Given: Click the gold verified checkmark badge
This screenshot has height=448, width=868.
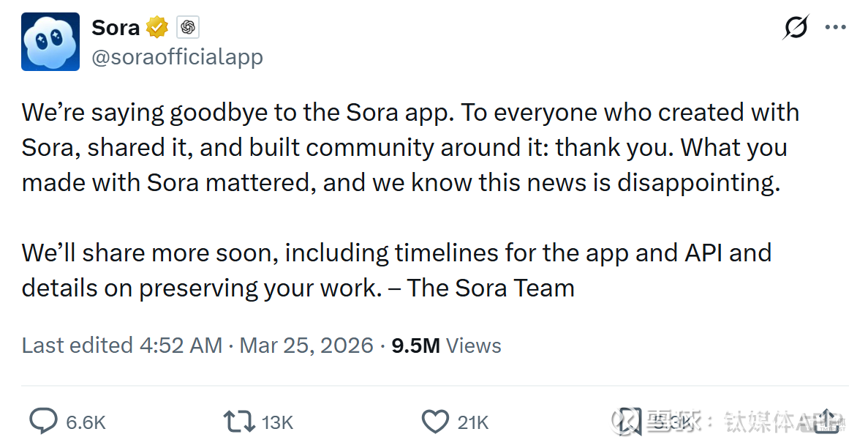Looking at the screenshot, I should (157, 28).
